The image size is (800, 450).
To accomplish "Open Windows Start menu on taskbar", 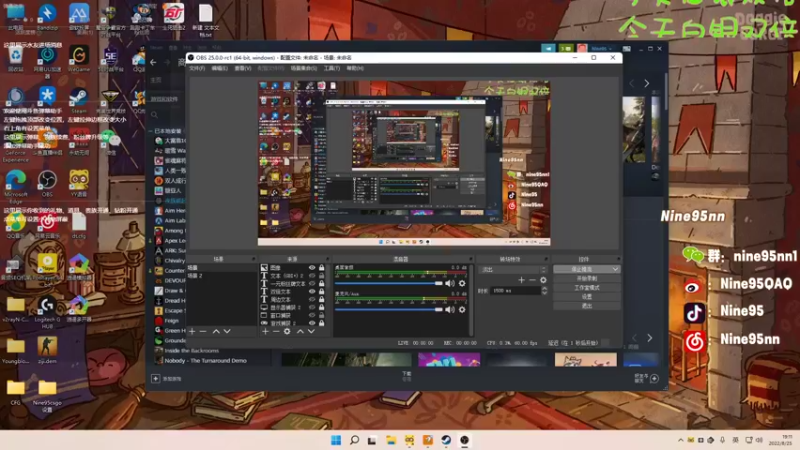I will 336,440.
